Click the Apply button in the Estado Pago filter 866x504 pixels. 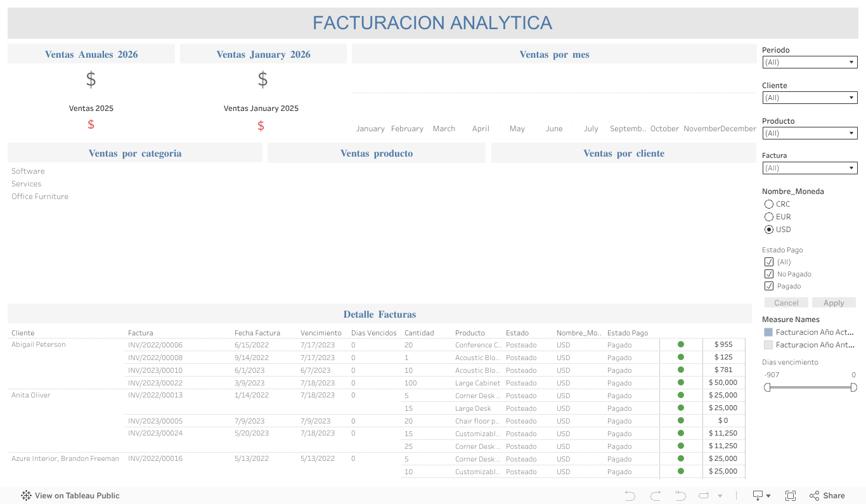[x=834, y=303]
